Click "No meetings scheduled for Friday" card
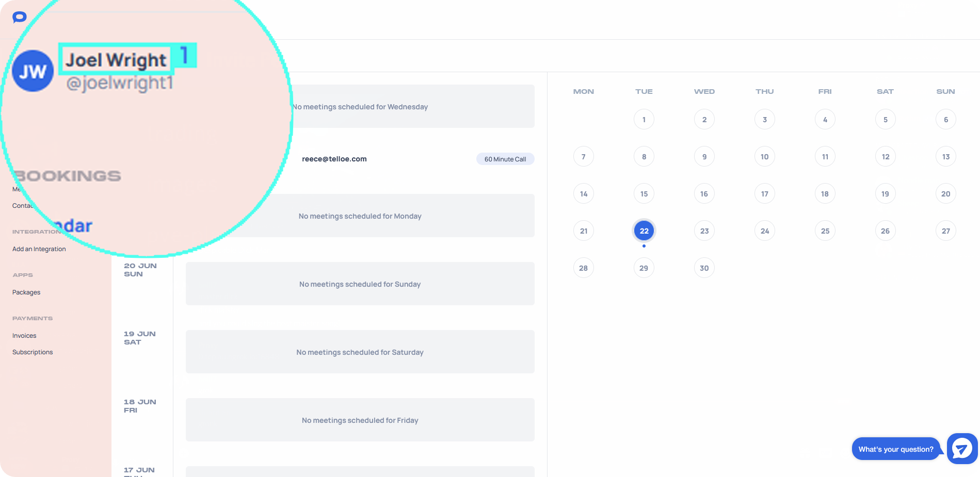This screenshot has width=980, height=477. click(360, 420)
